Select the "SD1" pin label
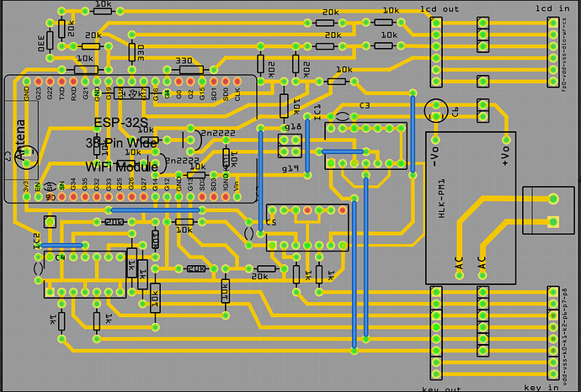 (x=214, y=94)
